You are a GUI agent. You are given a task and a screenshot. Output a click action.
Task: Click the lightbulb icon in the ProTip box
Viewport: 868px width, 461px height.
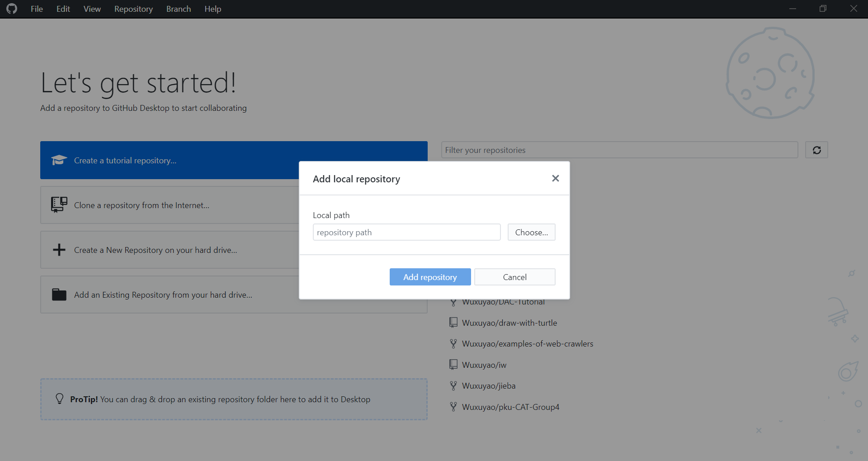click(59, 399)
